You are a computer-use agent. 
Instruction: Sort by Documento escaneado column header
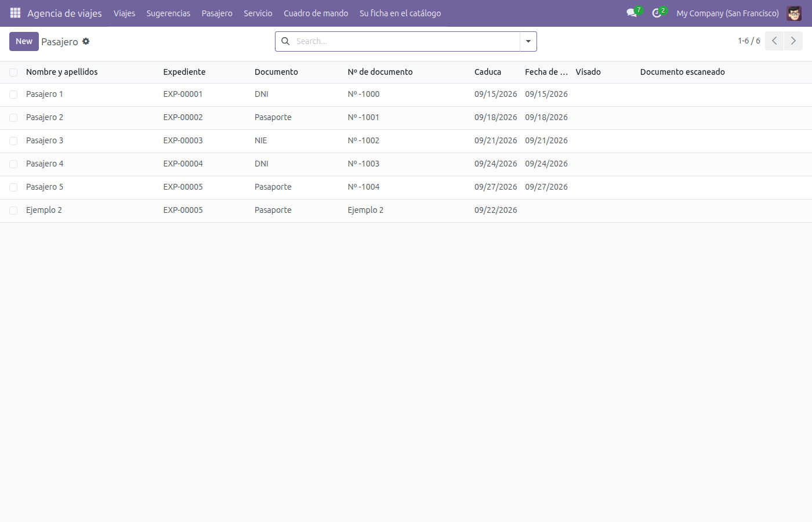point(683,72)
